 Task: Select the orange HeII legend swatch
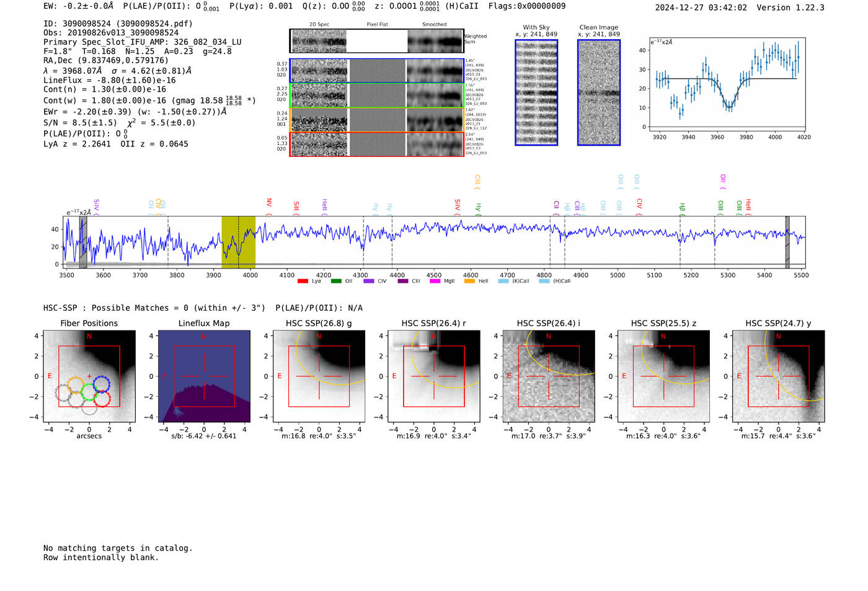469,281
